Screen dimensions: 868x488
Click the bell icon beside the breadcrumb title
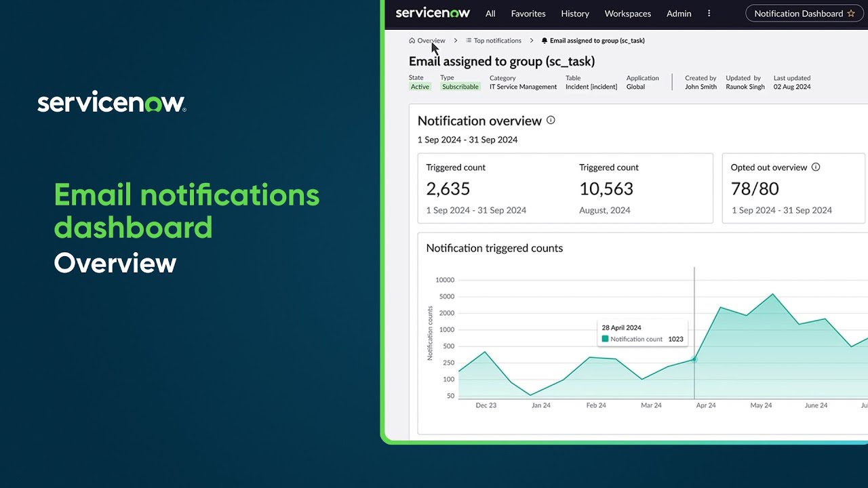coord(545,40)
